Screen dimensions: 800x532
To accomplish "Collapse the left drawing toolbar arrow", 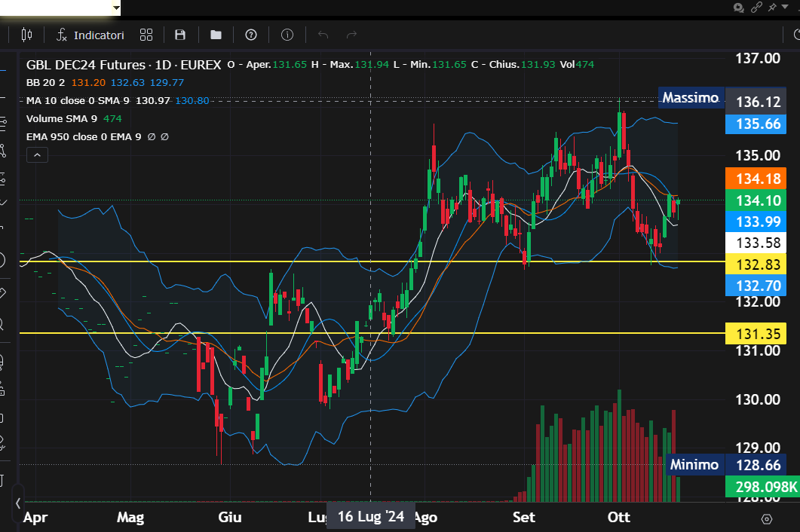I will coord(18,503).
